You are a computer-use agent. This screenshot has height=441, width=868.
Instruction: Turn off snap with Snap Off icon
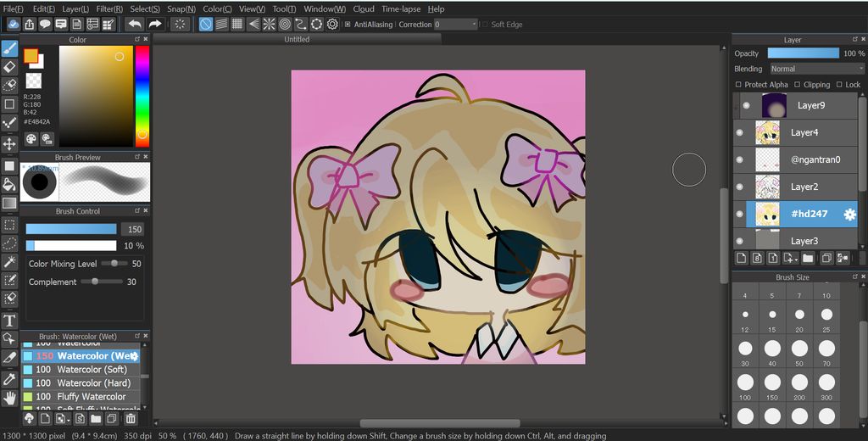pyautogui.click(x=205, y=25)
